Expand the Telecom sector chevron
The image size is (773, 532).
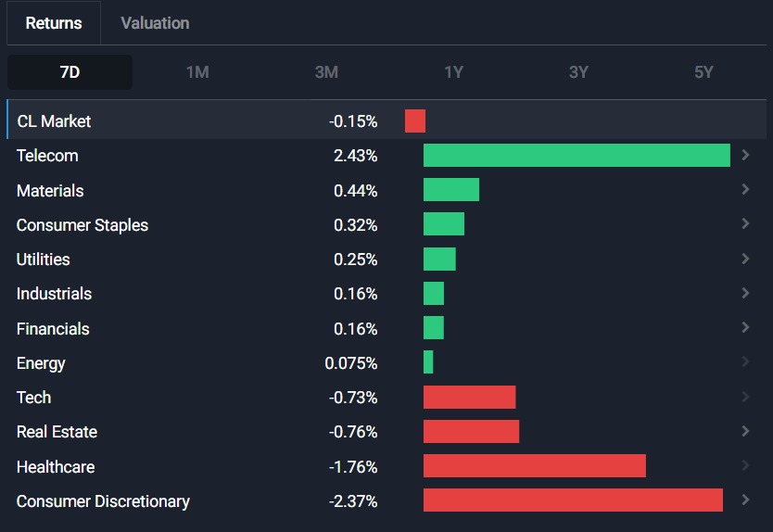point(746,155)
